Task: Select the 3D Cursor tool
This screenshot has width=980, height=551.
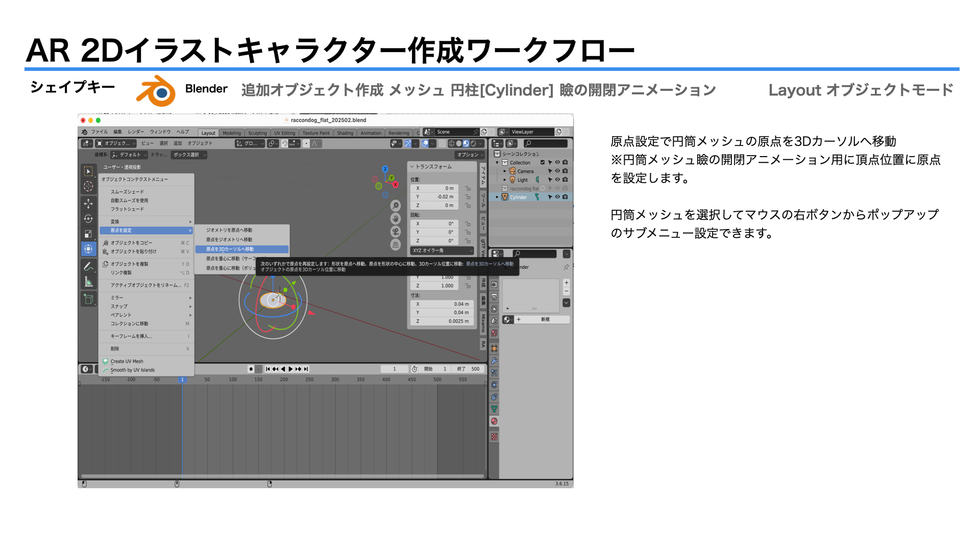Action: click(x=88, y=187)
